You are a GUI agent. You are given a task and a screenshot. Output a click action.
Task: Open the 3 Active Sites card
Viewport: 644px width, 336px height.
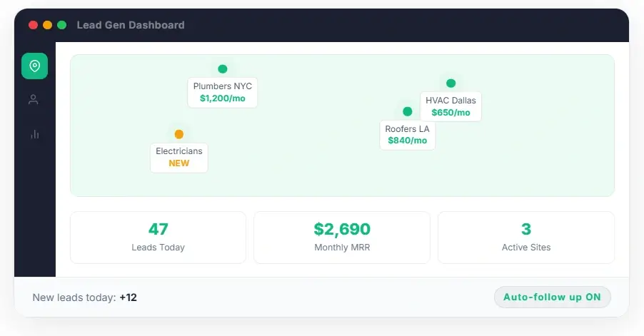(x=526, y=237)
